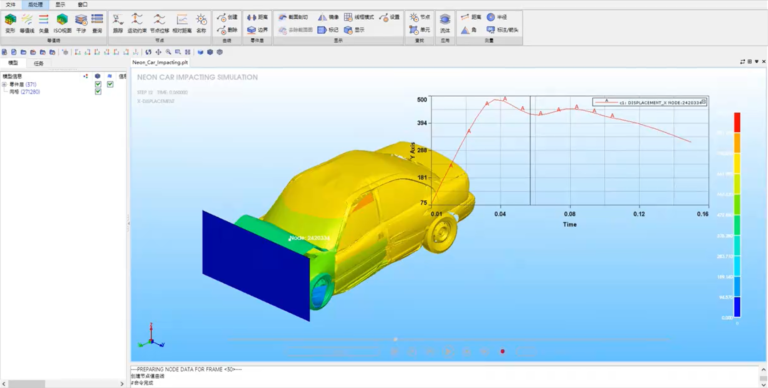Click the NEON CAR IMPACTING SIMULATION title text
768x388 pixels.
pyautogui.click(x=197, y=77)
